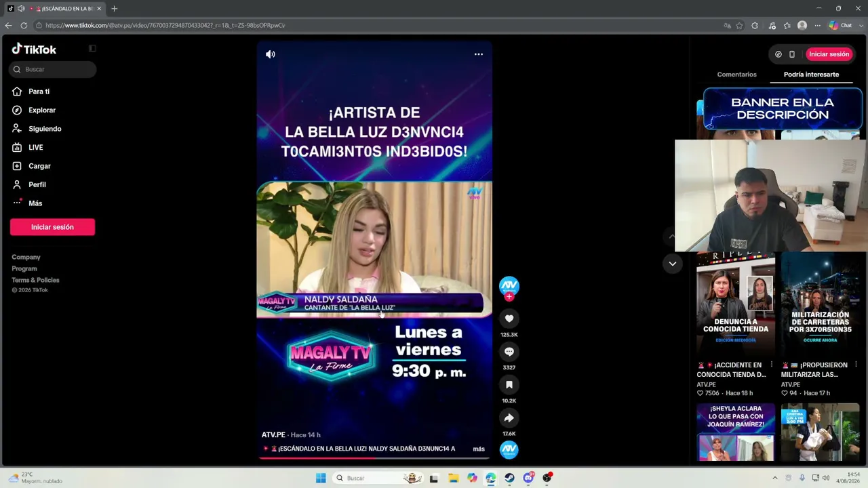Viewport: 868px width, 488px height.
Task: Open the browser extensions puzzle icon
Action: [755, 25]
